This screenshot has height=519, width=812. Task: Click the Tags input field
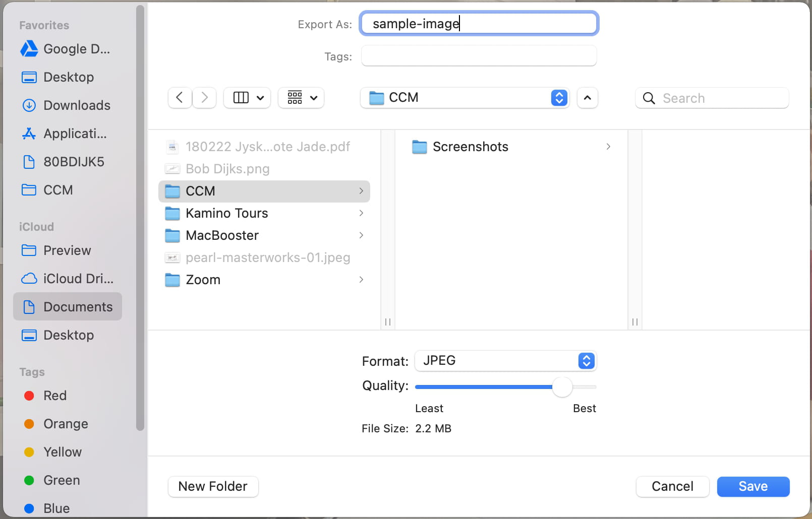(479, 56)
